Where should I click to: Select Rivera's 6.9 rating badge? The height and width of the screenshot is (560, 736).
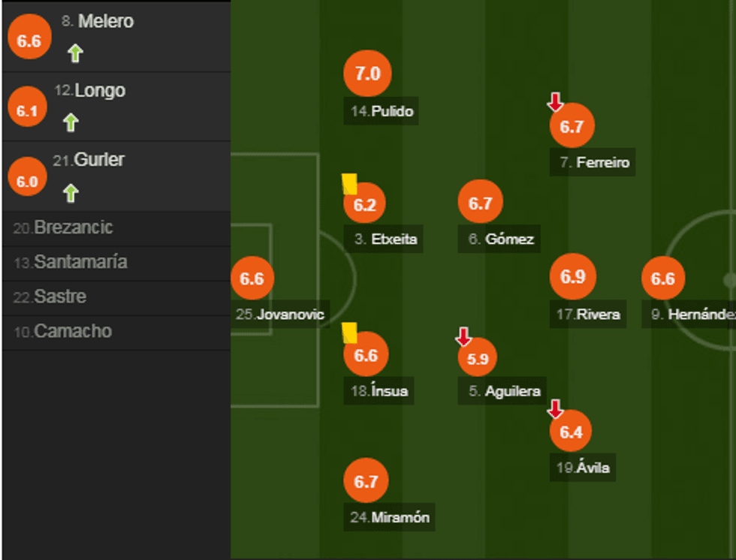tap(572, 276)
